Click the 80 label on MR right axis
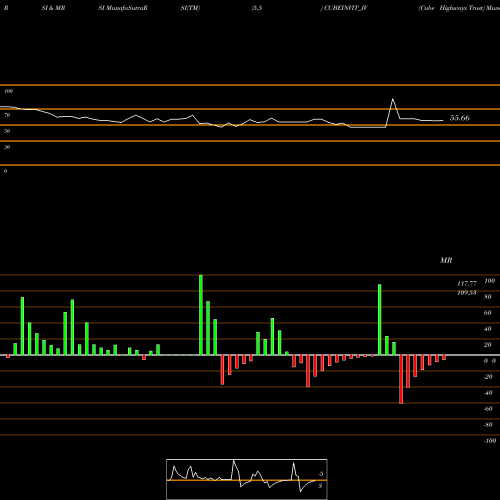The image size is (500, 500). (488, 297)
